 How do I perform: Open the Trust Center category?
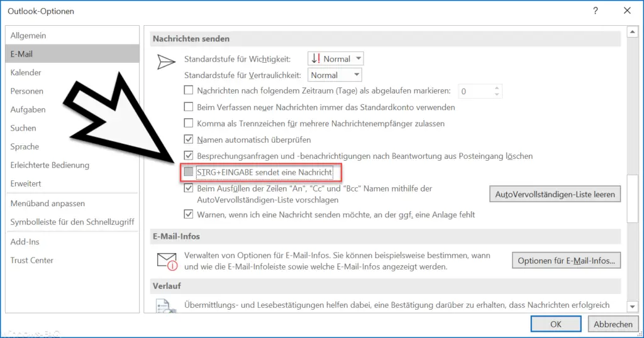tap(72, 260)
